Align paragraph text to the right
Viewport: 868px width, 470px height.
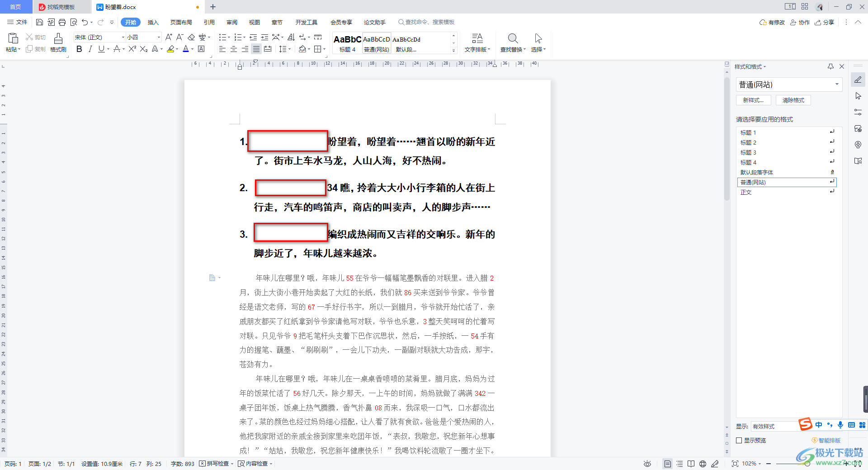[245, 49]
